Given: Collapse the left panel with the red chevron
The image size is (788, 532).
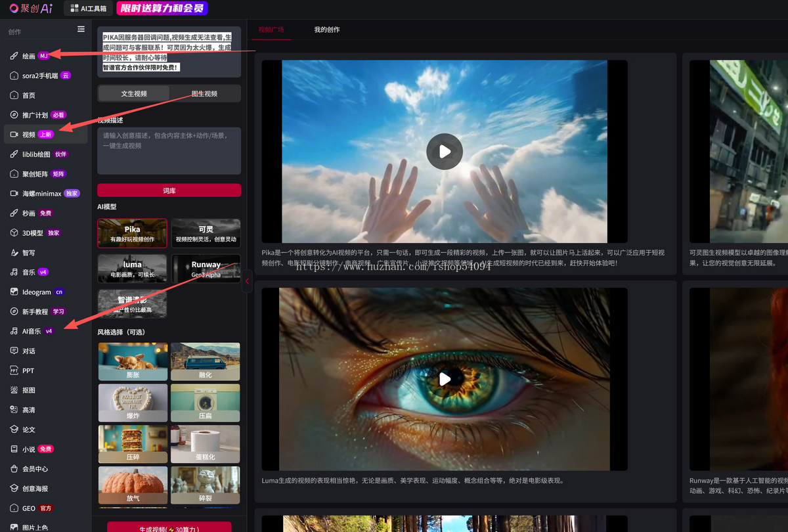Looking at the screenshot, I should (247, 280).
